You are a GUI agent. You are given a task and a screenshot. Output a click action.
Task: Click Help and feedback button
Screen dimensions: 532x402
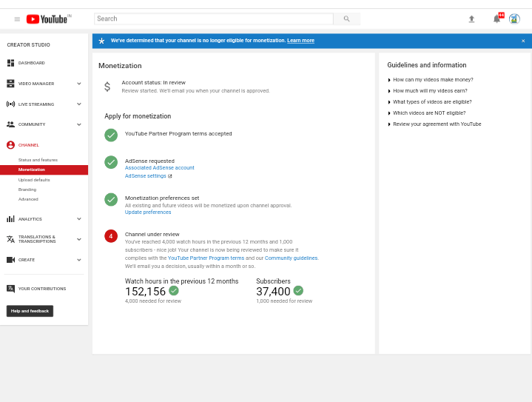coord(30,311)
